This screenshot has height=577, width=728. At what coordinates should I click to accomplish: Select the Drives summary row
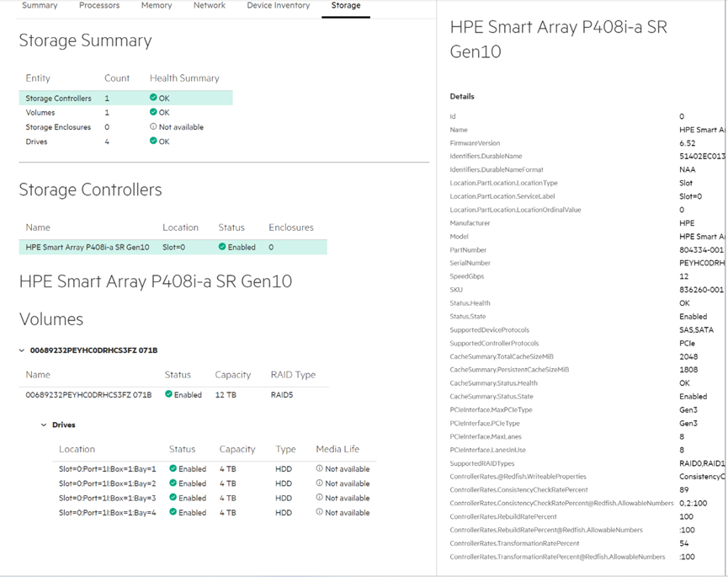point(125,142)
